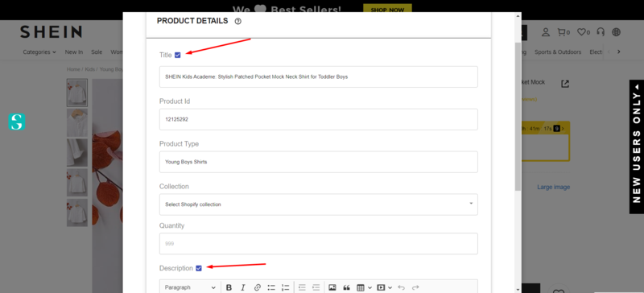The height and width of the screenshot is (293, 644).
Task: Click the Quantity field
Action: (318, 244)
